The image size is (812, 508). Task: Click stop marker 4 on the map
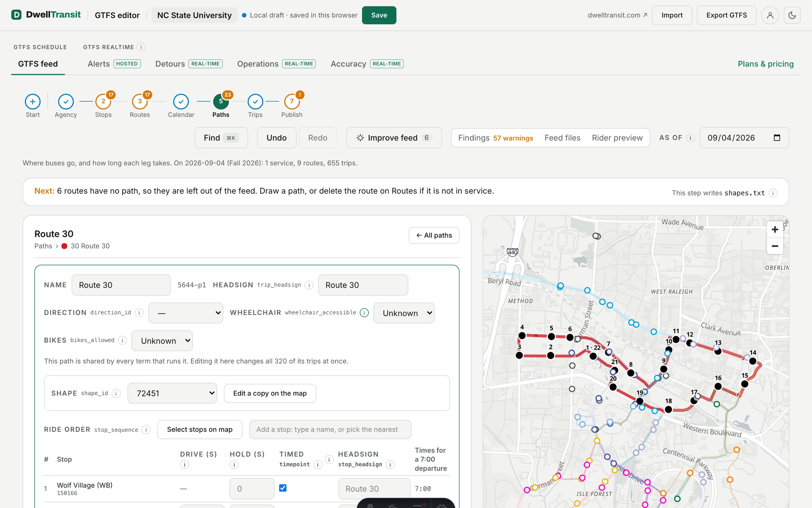[x=522, y=336]
